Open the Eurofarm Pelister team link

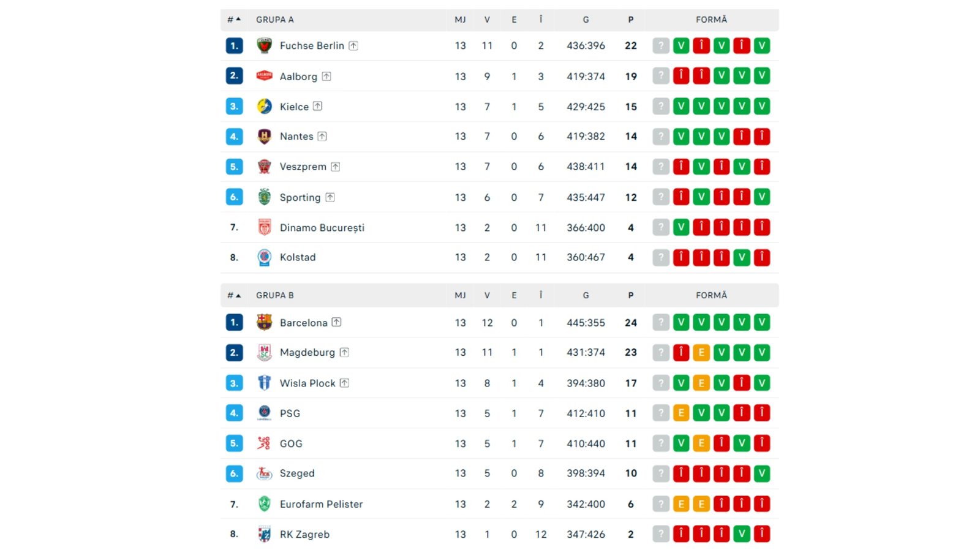321,504
